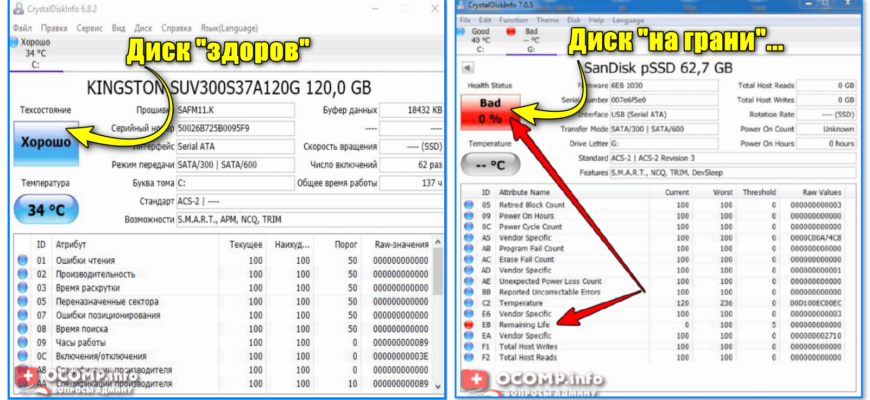Image resolution: width=870 pixels, height=400 pixels.
Task: Click the serial number field 50026B725B0095F9
Action: click(x=235, y=129)
